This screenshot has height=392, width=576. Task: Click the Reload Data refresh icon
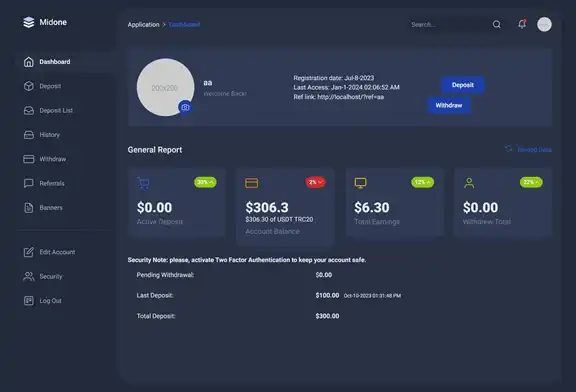[508, 149]
